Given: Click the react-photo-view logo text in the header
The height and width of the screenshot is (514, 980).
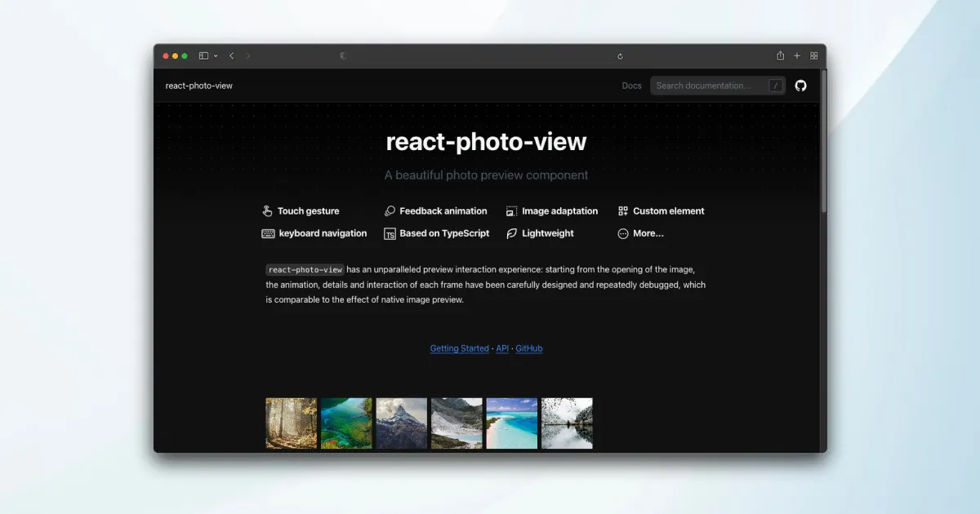Looking at the screenshot, I should [198, 86].
